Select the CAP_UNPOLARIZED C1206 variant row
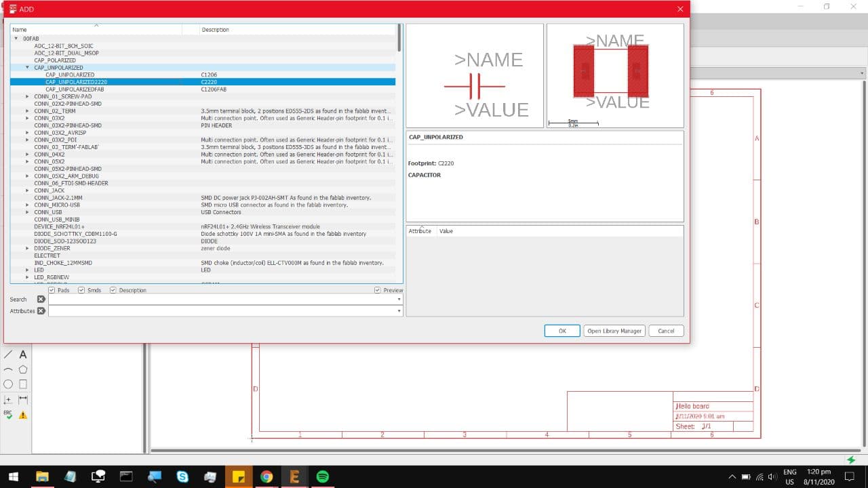Image resolution: width=868 pixels, height=488 pixels. coord(203,75)
